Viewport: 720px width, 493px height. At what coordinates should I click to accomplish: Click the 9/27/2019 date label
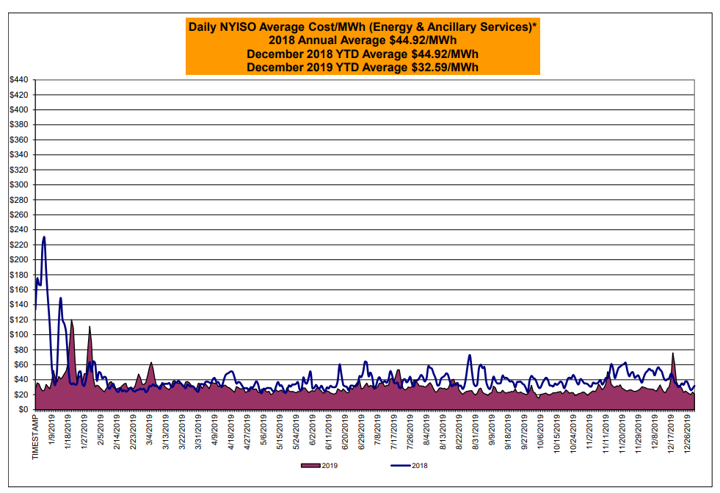(524, 431)
